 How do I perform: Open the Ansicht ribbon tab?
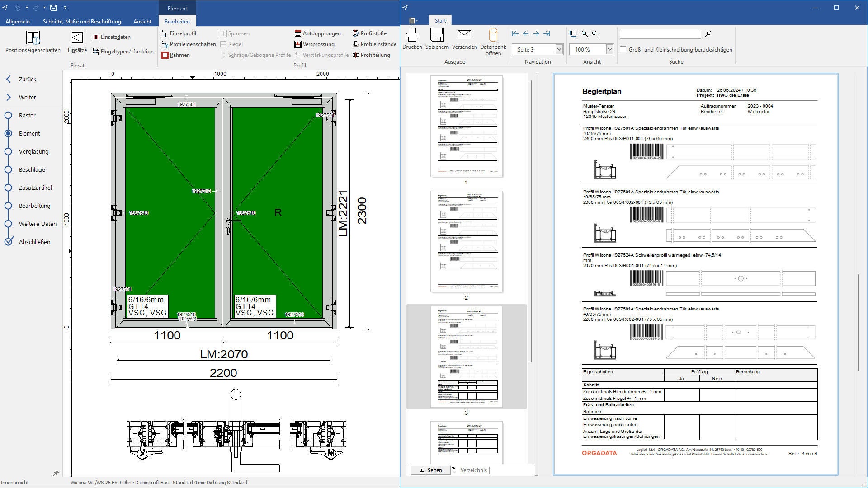[142, 21]
